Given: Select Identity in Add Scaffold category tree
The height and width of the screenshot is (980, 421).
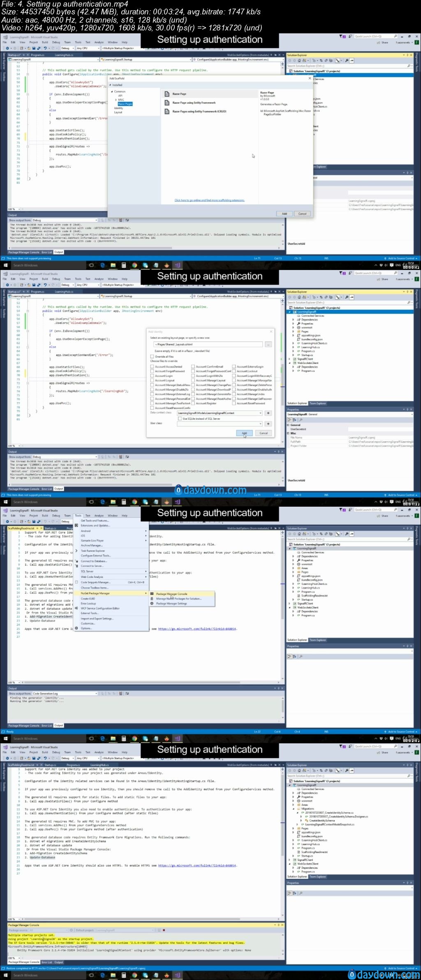Looking at the screenshot, I should tap(118, 108).
